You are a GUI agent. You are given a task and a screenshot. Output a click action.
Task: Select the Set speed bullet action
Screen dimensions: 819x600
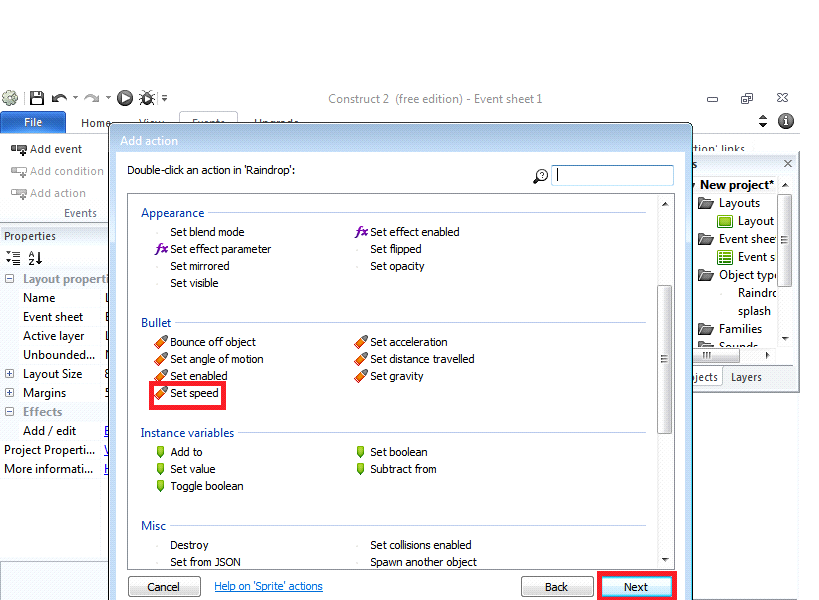click(187, 393)
